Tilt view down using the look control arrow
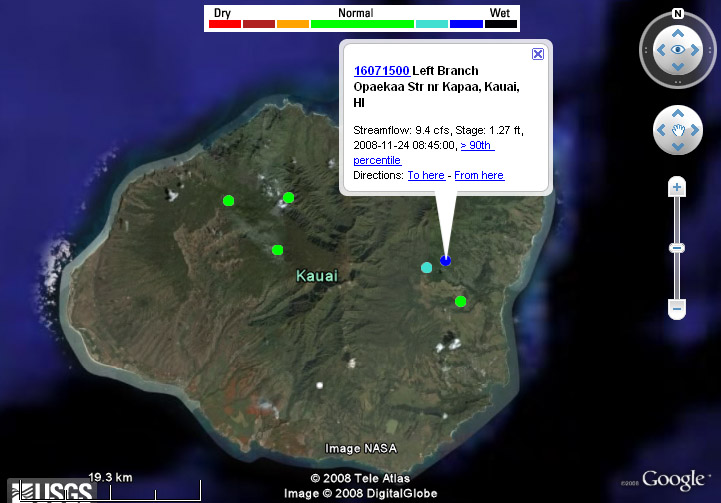Viewport: 721px width, 503px height. pos(678,68)
